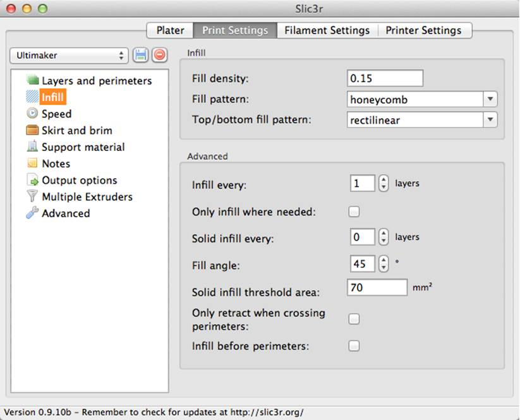Decrease Infill every layers stepper
Image resolution: width=520 pixels, height=420 pixels.
tap(384, 188)
